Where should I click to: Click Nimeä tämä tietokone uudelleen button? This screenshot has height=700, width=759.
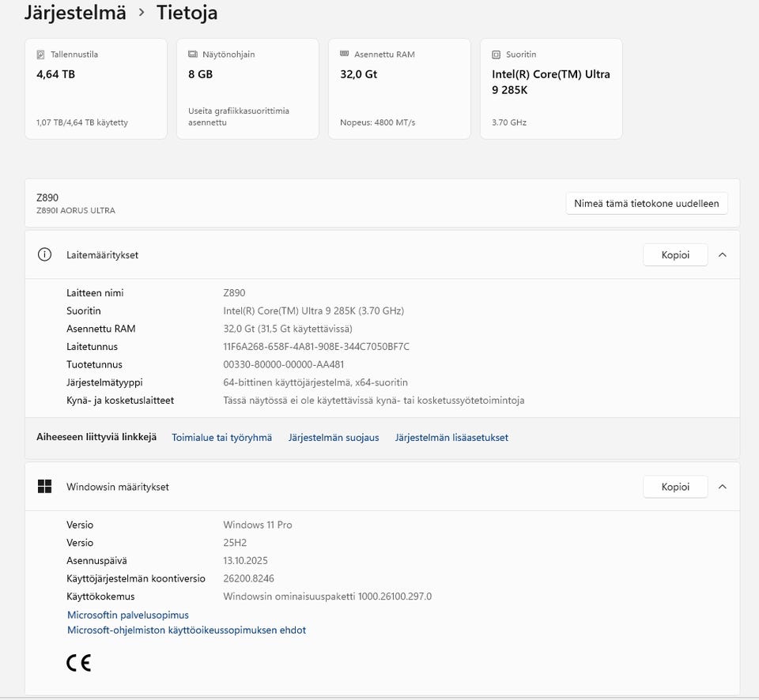click(646, 204)
